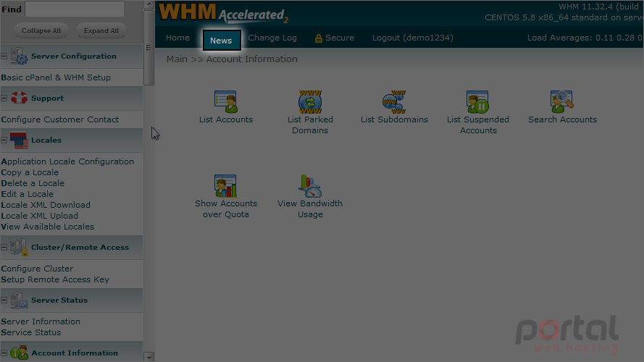Screen dimensions: 644x362
Task: Open Locale XML Upload link
Action: point(39,216)
